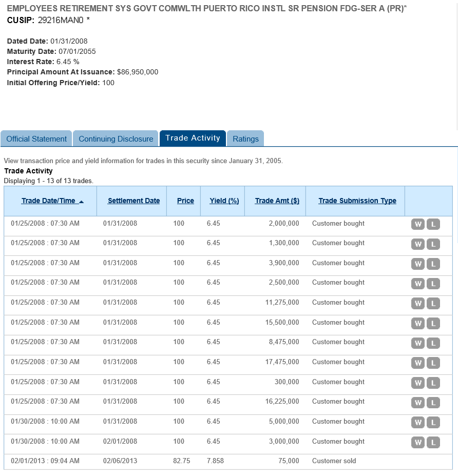The width and height of the screenshot is (458, 476).
Task: Click the 75,000 trade amount cell
Action: 289,461
